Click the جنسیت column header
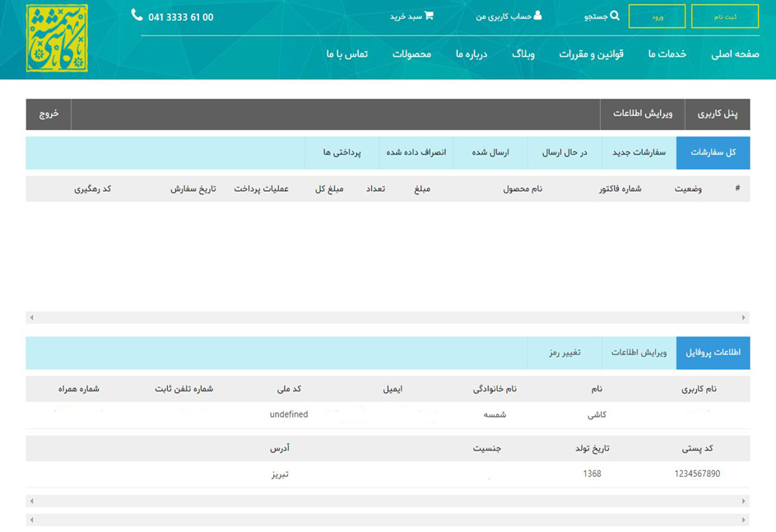The width and height of the screenshot is (776, 532). 487,448
